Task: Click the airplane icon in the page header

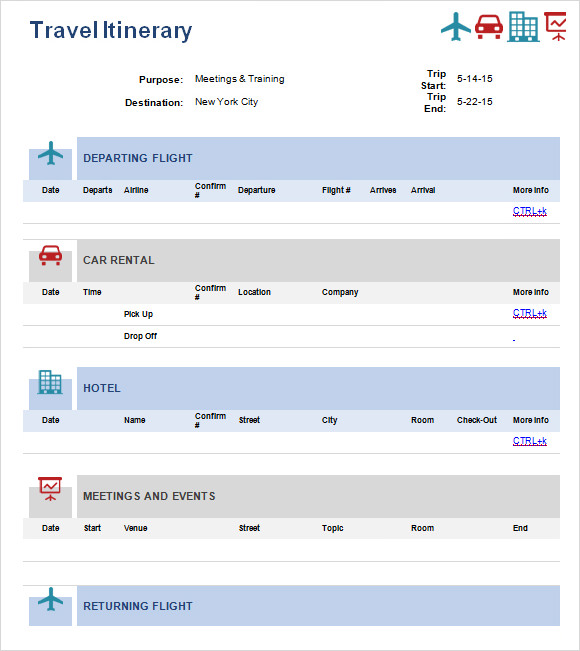Action: pos(456,27)
